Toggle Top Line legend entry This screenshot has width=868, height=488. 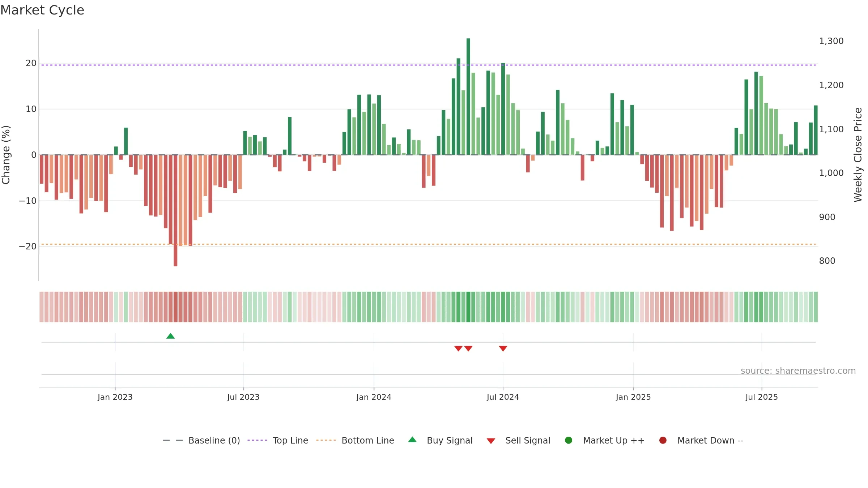278,440
